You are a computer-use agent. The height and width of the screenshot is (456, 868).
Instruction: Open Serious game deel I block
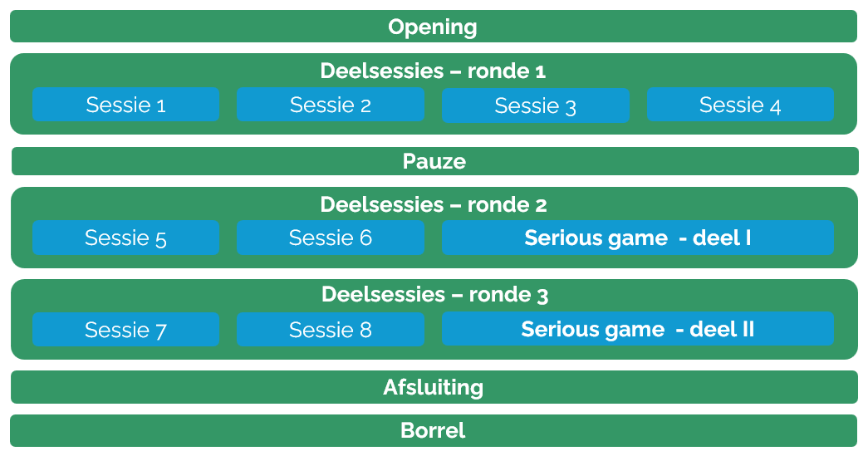(x=637, y=238)
